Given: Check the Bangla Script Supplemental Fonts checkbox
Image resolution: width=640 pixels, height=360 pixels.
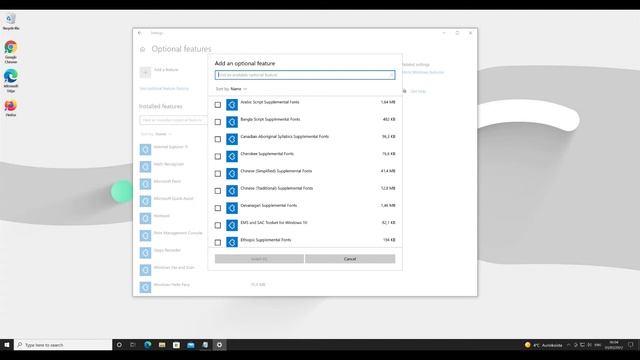Looking at the screenshot, I should click(218, 122).
